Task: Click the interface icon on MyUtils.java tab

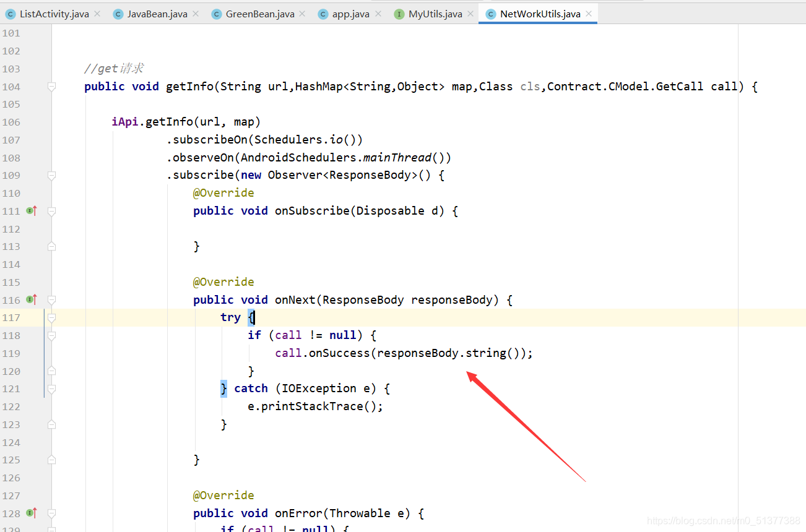Action: (399, 14)
